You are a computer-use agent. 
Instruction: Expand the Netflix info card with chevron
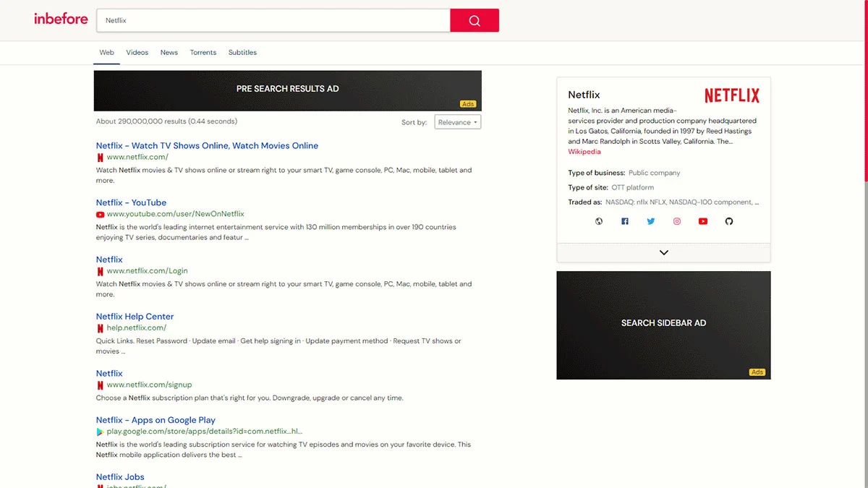click(664, 252)
